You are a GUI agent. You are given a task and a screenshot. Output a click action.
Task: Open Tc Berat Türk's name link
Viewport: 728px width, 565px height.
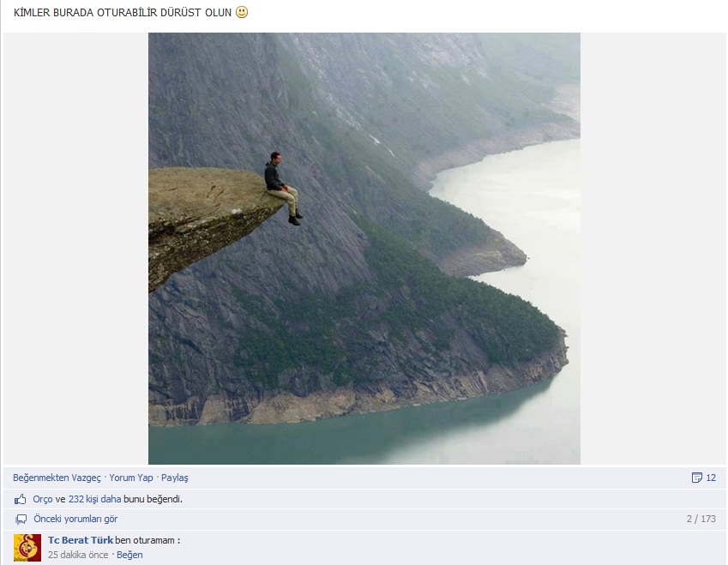click(81, 540)
